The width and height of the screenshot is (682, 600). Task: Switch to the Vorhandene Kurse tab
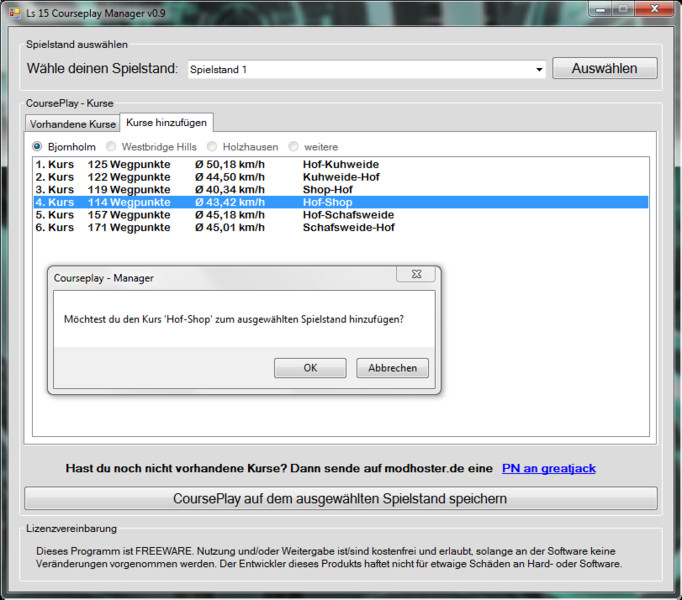[x=73, y=124]
